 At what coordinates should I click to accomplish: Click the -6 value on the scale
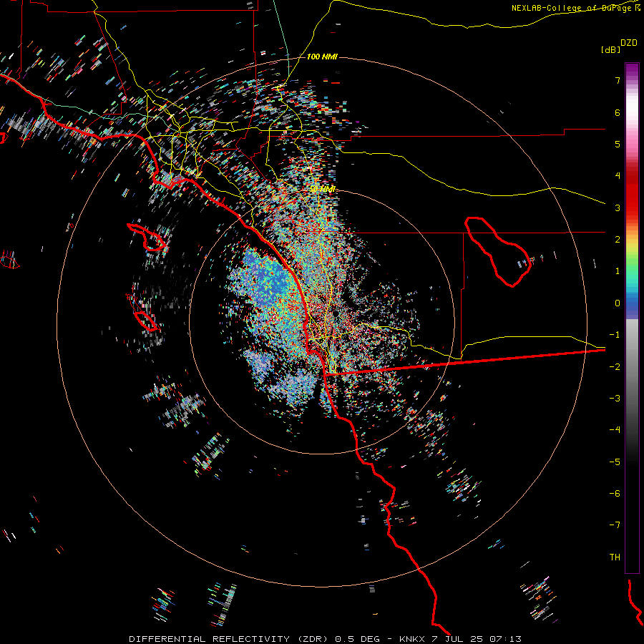tap(615, 494)
